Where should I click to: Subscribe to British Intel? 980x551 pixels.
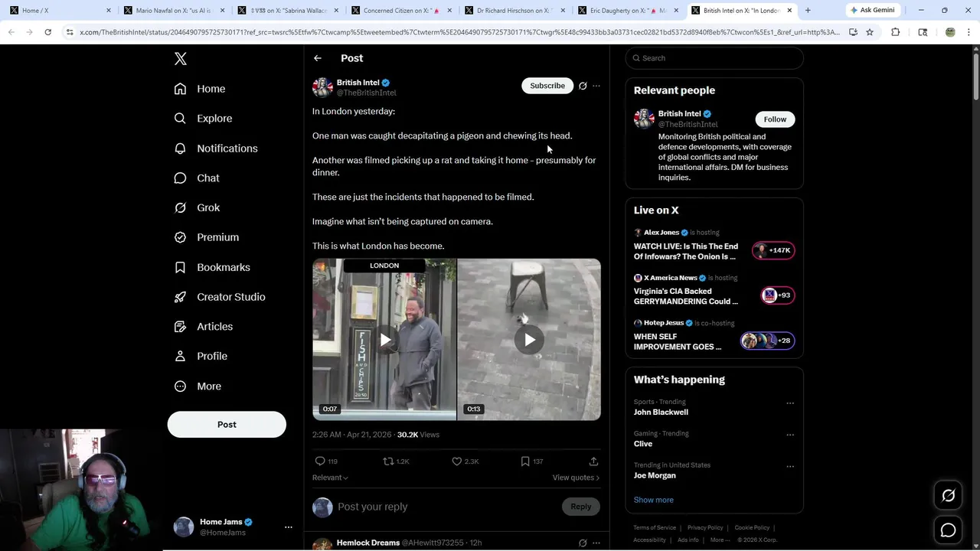(x=547, y=86)
